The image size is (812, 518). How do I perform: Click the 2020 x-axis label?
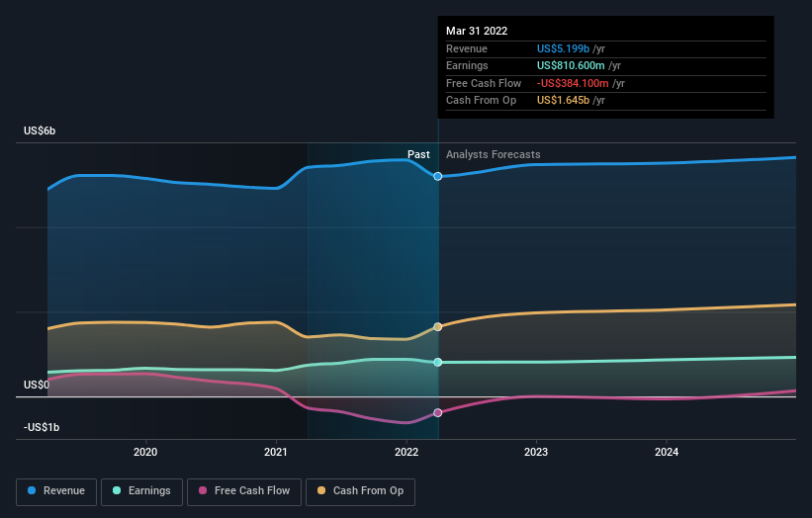tap(145, 453)
